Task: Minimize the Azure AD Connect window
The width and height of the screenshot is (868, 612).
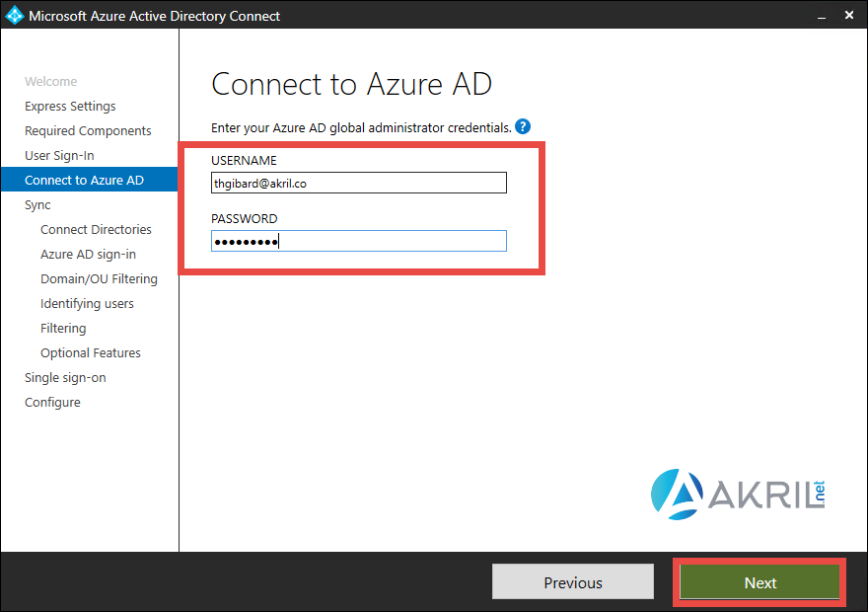Action: point(822,16)
